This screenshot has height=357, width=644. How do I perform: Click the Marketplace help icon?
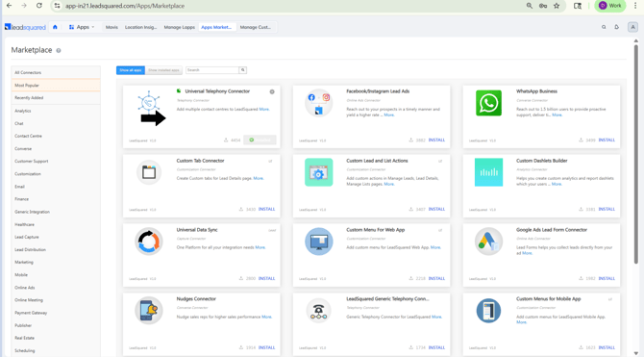[59, 51]
